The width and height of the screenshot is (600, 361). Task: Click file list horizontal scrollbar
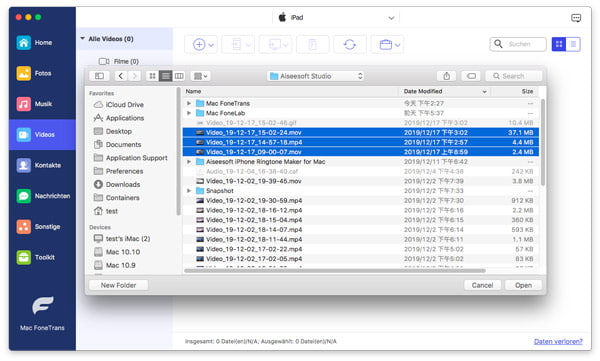tap(335, 271)
